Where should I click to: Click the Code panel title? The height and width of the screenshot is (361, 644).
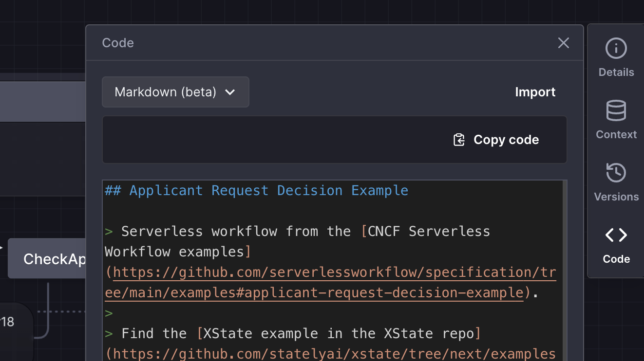118,43
